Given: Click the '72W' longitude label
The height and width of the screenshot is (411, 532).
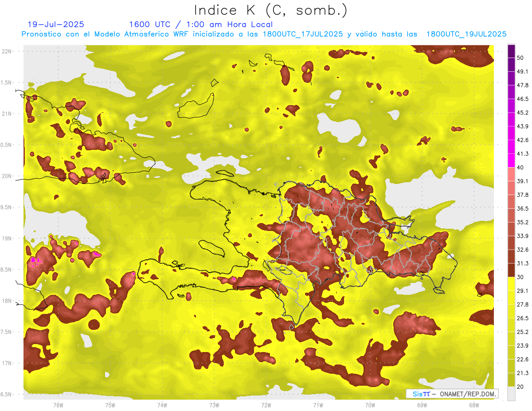Looking at the screenshot, I should tap(266, 405).
